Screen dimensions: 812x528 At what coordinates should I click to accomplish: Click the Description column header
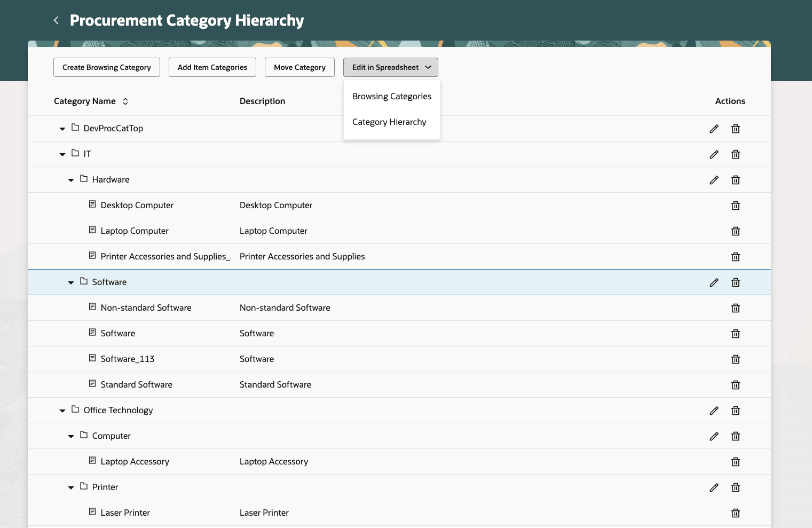(262, 101)
